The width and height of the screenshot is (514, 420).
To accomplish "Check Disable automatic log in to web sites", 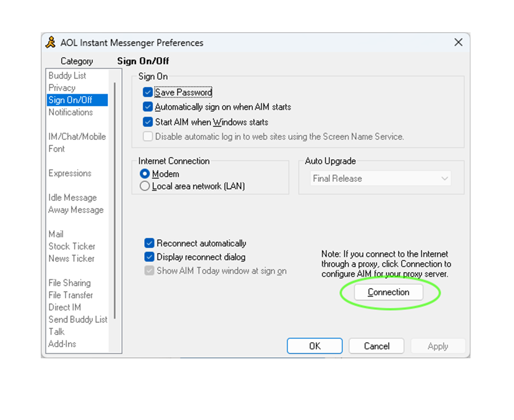I will tap(148, 137).
